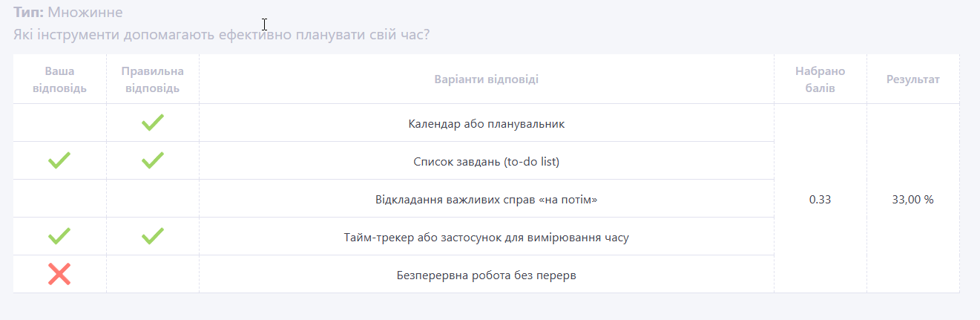Screen dimensions: 980x320
Task: Select 'Список завдань (to-do list)' answer text
Action: [486, 161]
